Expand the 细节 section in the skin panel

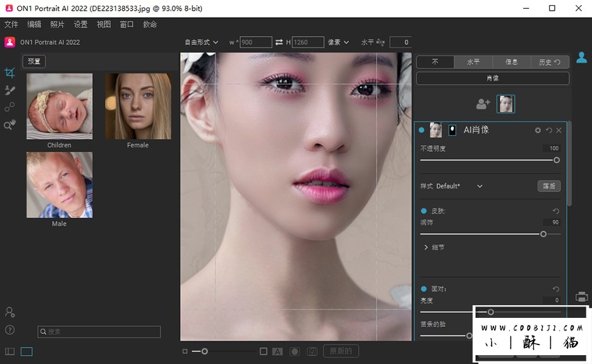click(x=435, y=247)
